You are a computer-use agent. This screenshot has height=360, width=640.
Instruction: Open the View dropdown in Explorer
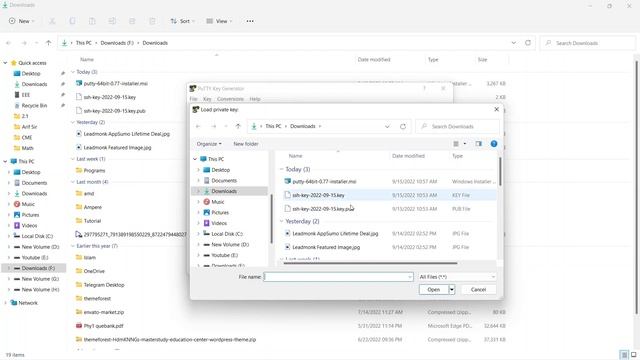pyautogui.click(x=219, y=21)
